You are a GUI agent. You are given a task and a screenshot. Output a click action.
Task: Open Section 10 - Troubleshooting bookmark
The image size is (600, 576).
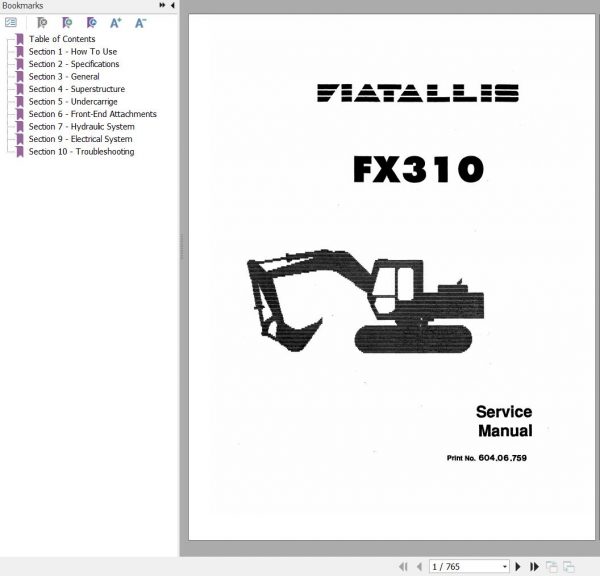point(82,152)
